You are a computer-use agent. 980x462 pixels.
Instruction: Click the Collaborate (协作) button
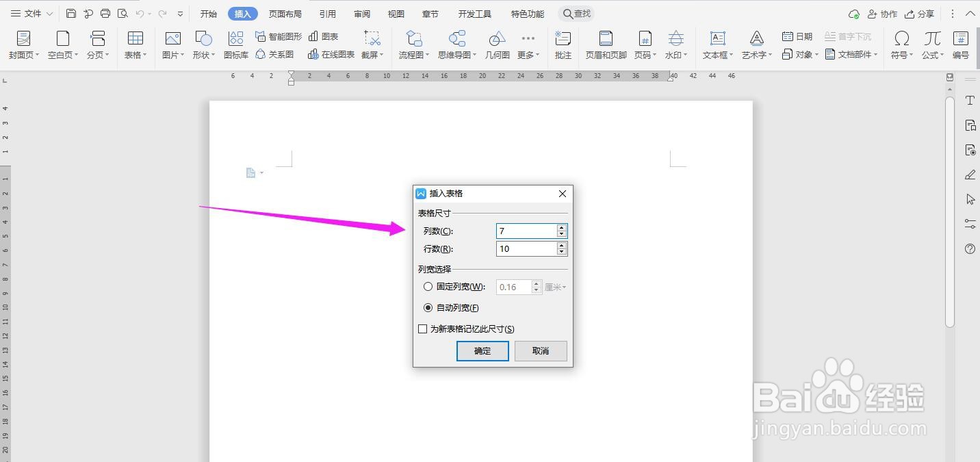click(x=882, y=14)
